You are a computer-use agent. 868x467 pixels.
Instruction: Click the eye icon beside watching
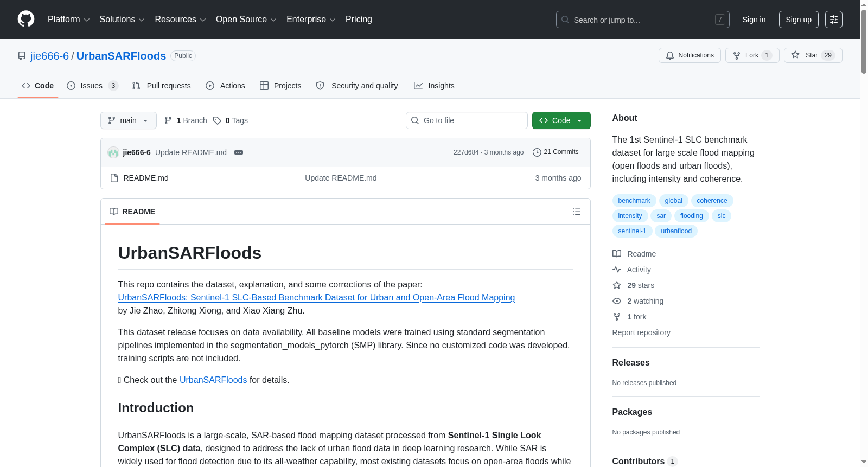click(617, 301)
